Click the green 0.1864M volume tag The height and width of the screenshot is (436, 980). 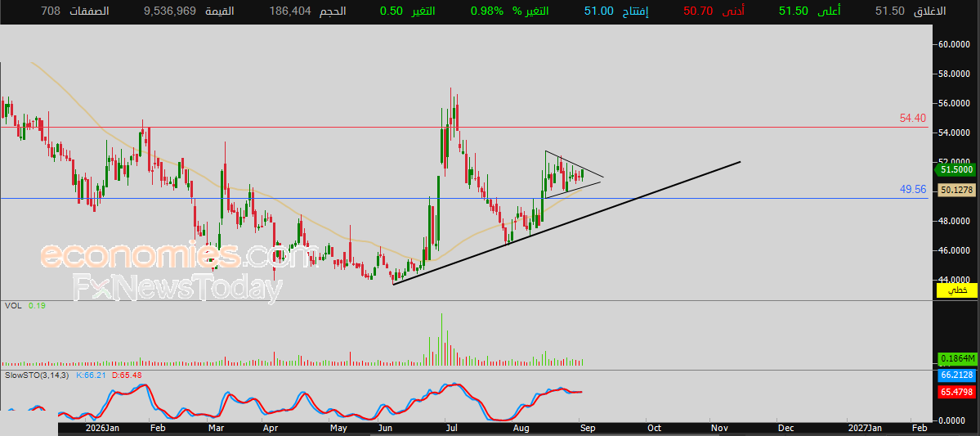pos(957,357)
